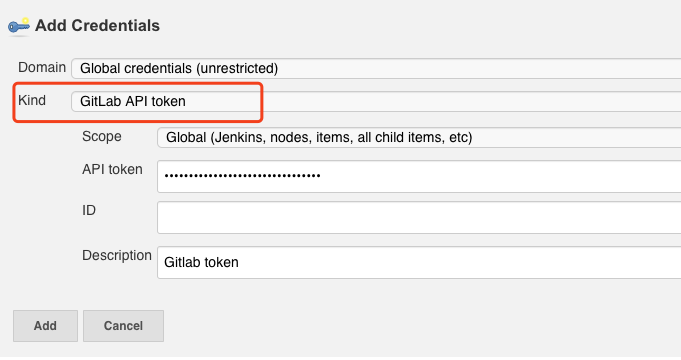Click the masked dots in API token

click(242, 176)
